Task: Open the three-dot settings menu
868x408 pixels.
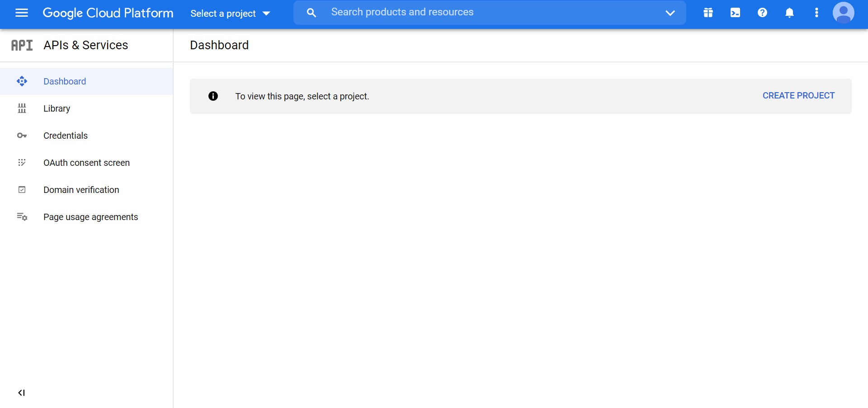Action: 816,13
